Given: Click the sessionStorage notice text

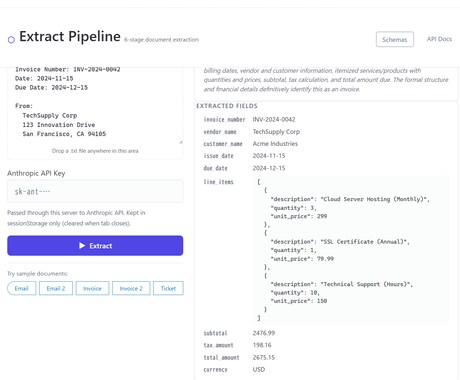Looking at the screenshot, I should click(76, 218).
